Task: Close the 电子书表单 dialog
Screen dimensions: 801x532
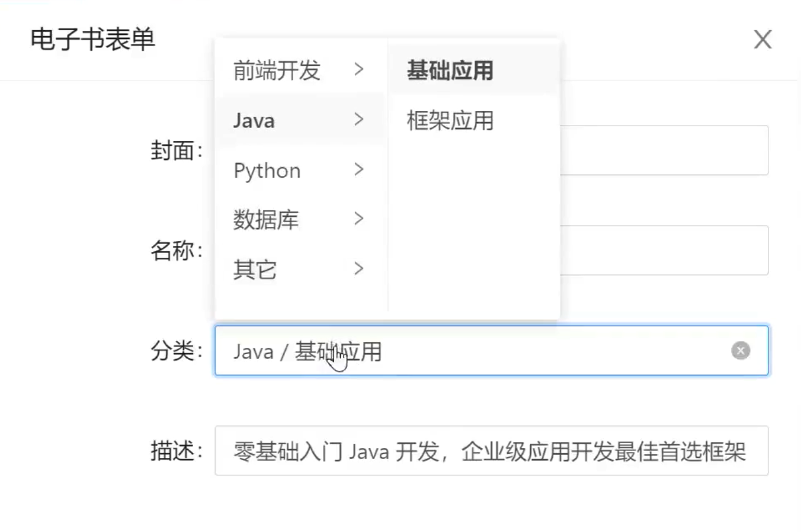Action: click(x=762, y=40)
